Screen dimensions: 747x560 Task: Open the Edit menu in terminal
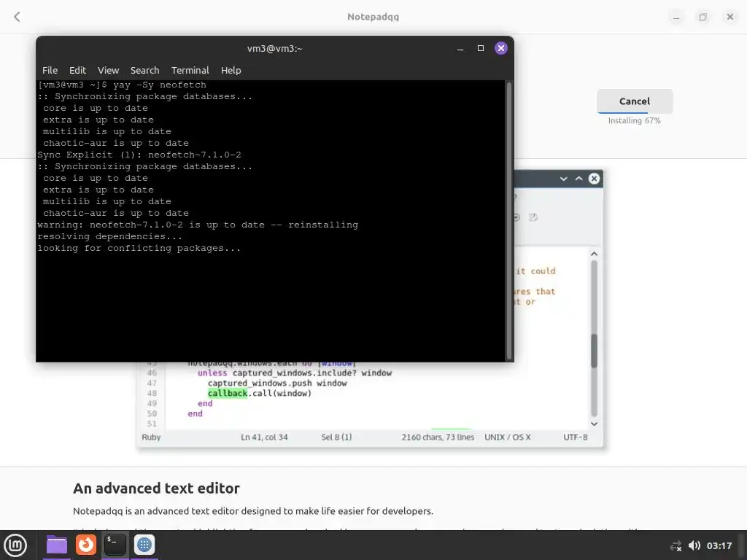coord(77,71)
